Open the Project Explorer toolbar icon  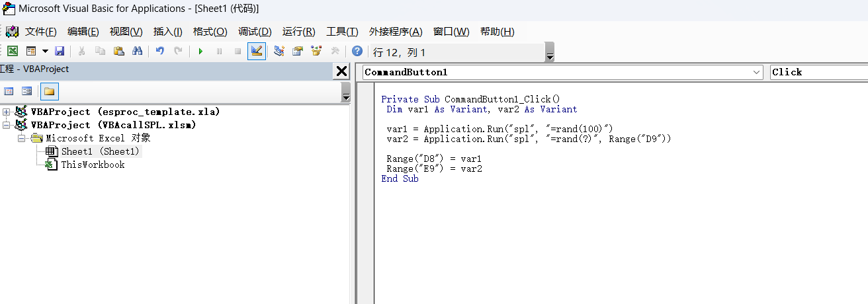(x=279, y=51)
